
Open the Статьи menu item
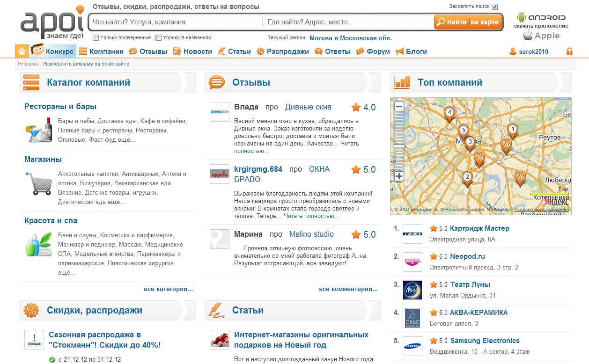pos(234,51)
